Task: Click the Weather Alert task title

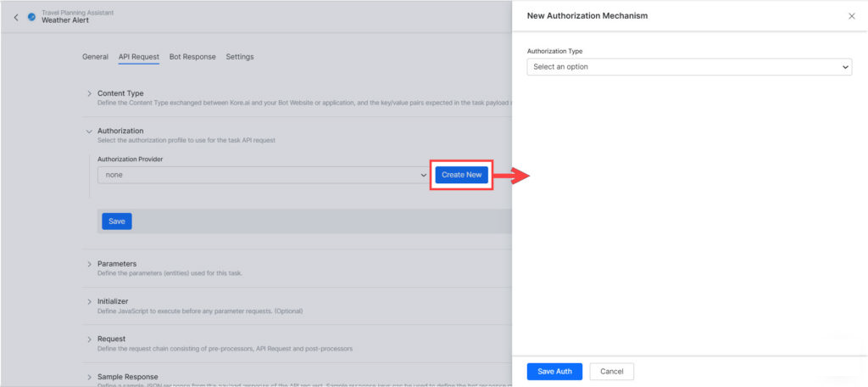Action: point(65,20)
